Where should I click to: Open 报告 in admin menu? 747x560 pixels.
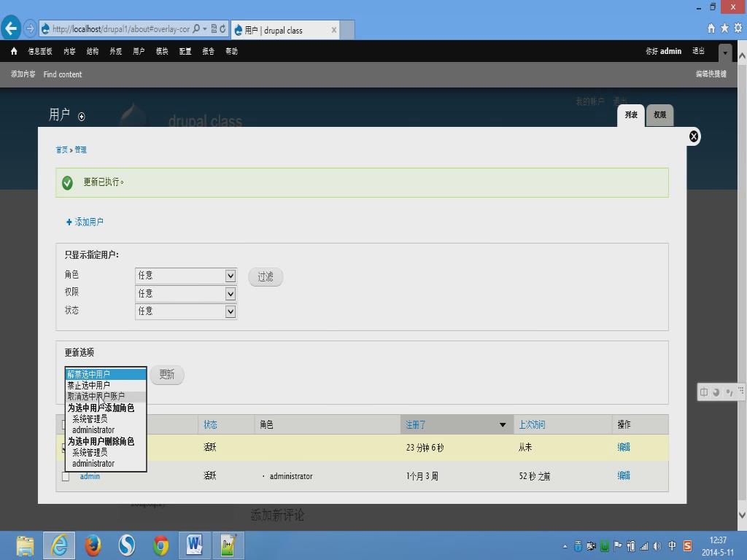(x=208, y=51)
